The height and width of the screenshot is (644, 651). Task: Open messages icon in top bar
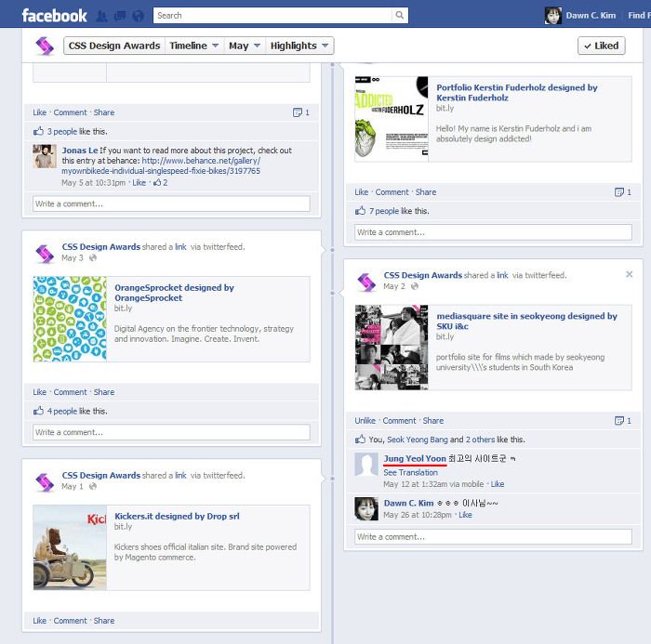[120, 16]
